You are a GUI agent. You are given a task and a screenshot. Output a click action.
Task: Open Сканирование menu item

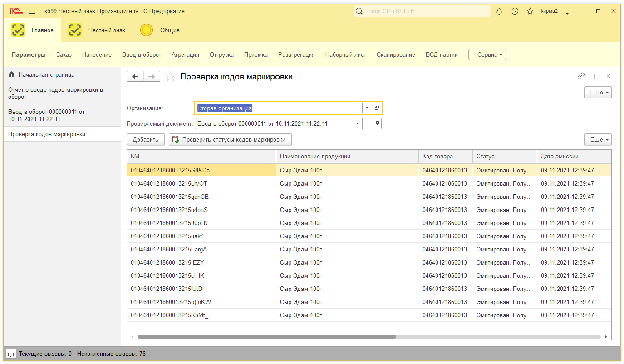[x=396, y=55]
